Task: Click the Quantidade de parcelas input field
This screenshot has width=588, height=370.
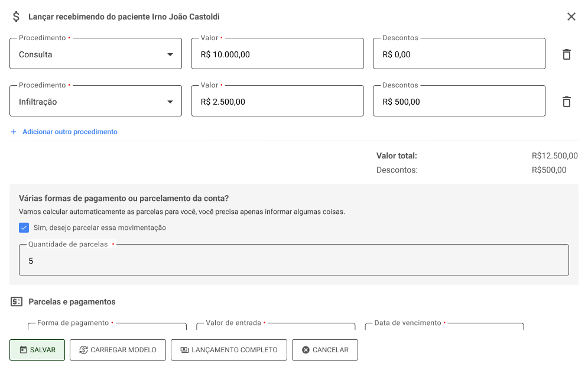Action: (294, 260)
